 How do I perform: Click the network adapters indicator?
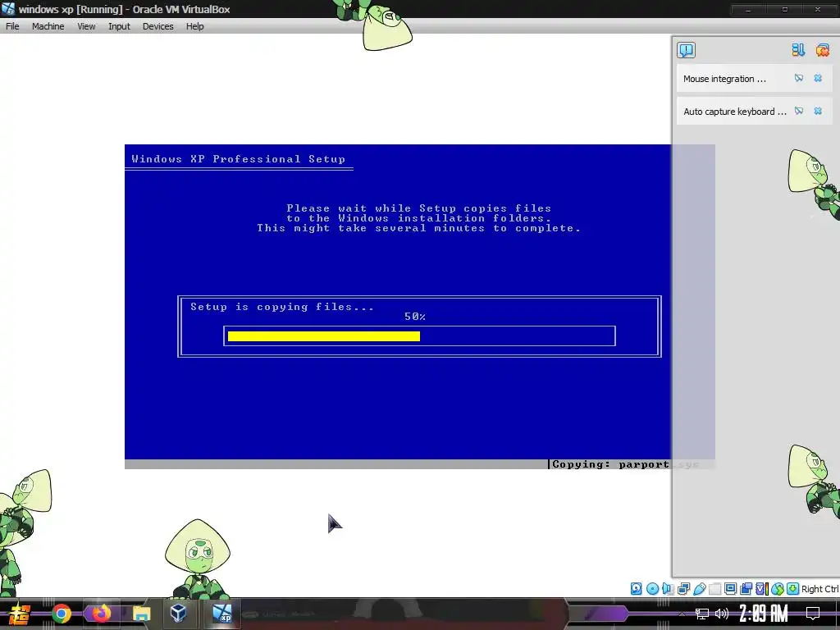(683, 589)
